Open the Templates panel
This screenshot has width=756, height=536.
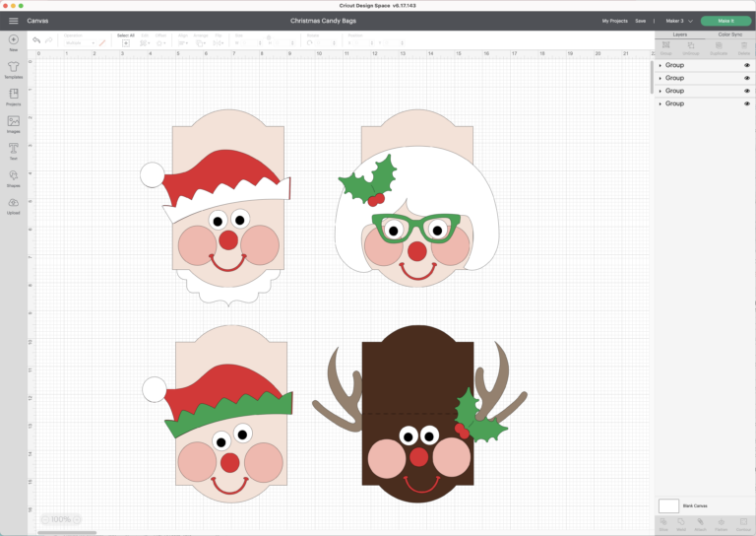pos(14,67)
